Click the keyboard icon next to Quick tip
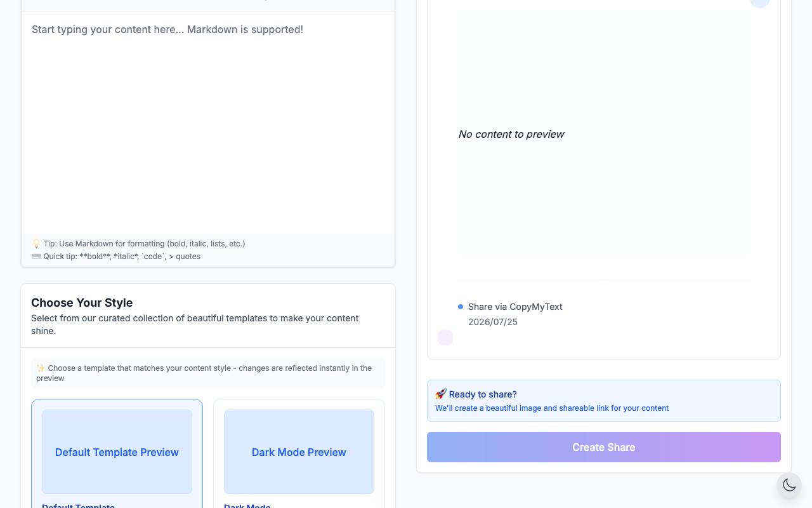 coord(36,257)
